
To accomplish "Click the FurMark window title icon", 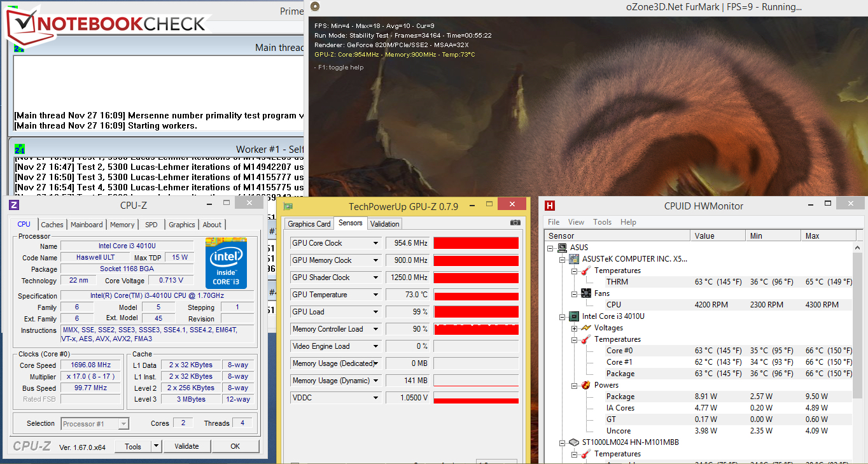I will click(x=314, y=7).
